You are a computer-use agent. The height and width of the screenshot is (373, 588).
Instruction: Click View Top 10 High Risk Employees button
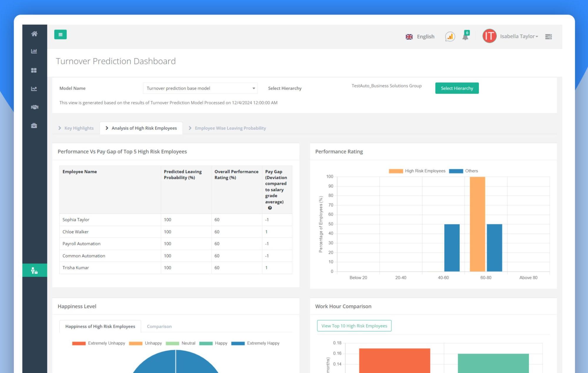pos(354,326)
